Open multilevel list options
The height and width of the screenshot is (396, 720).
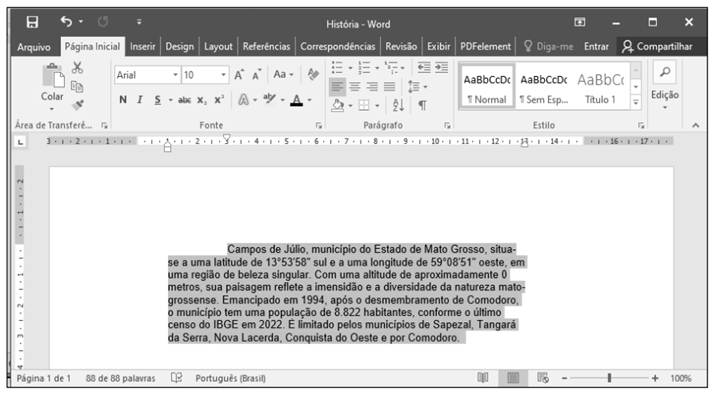[x=391, y=68]
